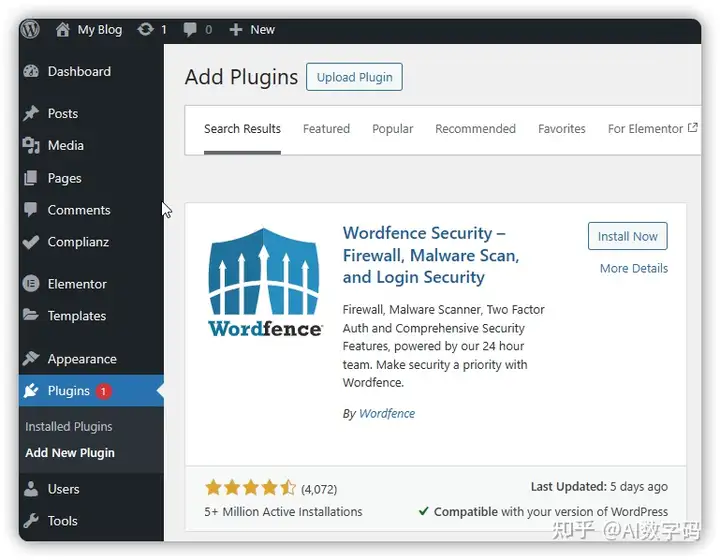This screenshot has height=560, width=720.
Task: Click the New plus icon
Action: [x=236, y=30]
